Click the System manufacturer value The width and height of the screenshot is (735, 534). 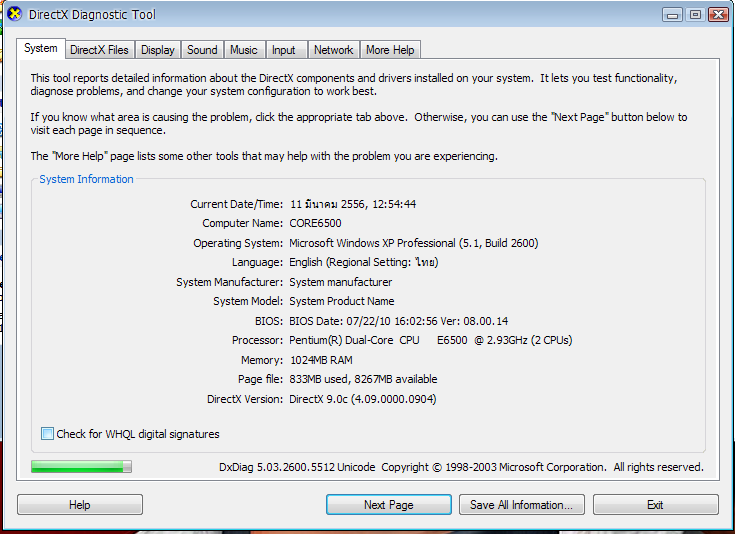pos(341,282)
